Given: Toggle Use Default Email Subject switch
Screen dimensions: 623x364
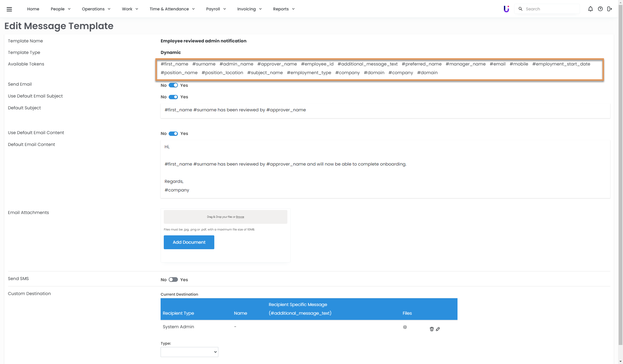Looking at the screenshot, I should (x=173, y=97).
